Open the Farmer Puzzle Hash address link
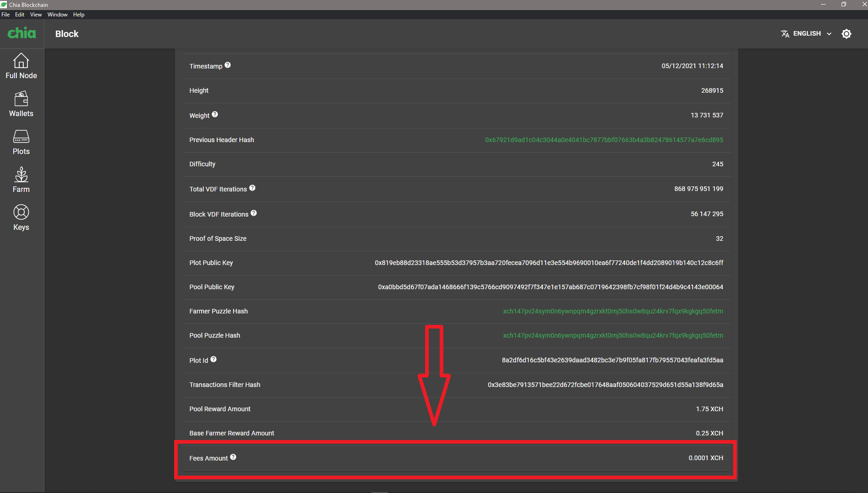This screenshot has height=493, width=868. tap(613, 311)
